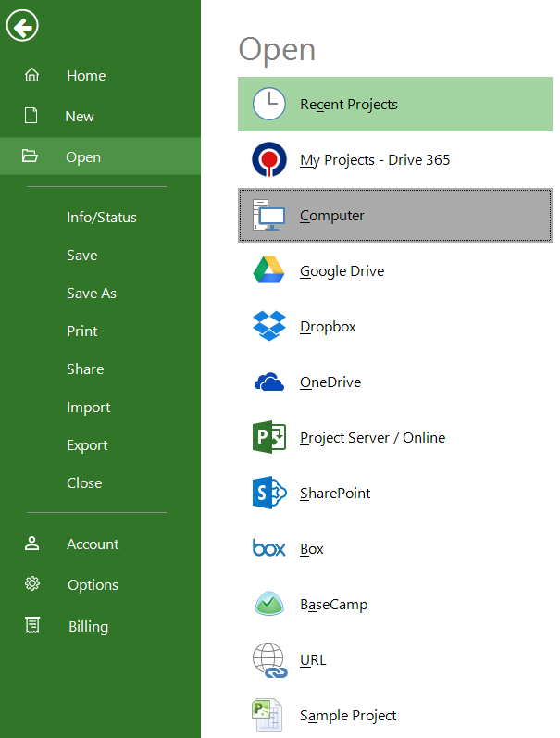Choose Save from the sidebar

[x=82, y=255]
